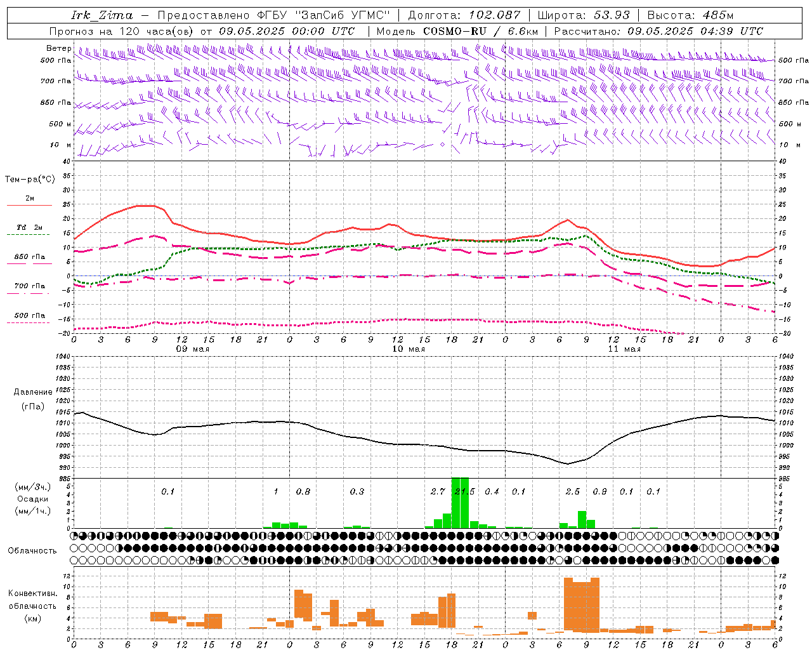The width and height of the screenshot is (812, 650).
Task: Click the '21.5' precipitation total value
Action: (x=465, y=492)
